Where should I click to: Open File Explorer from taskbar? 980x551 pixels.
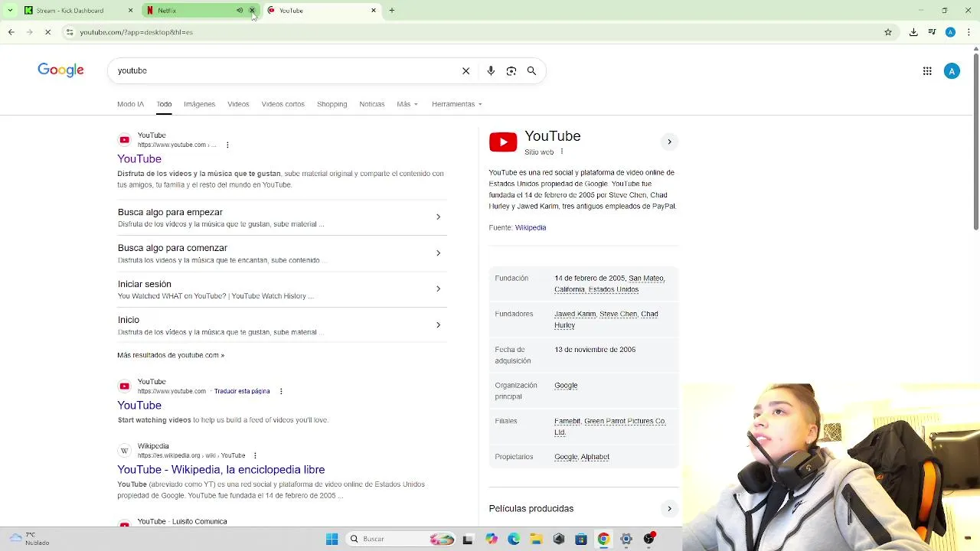[536, 539]
